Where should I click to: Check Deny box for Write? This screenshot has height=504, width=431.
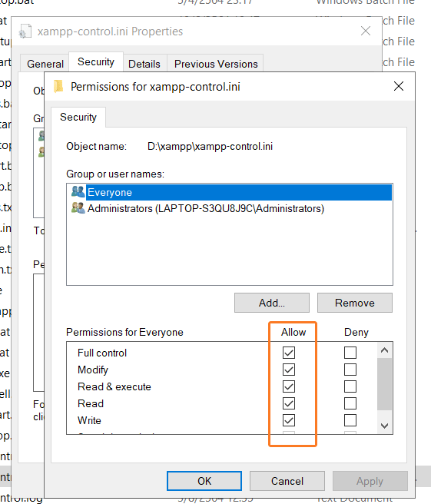point(350,420)
